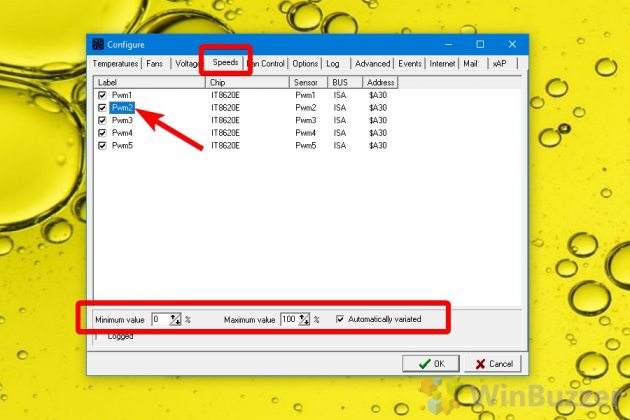The height and width of the screenshot is (420, 630).
Task: Confirm settings with the OK button
Action: coord(430,363)
